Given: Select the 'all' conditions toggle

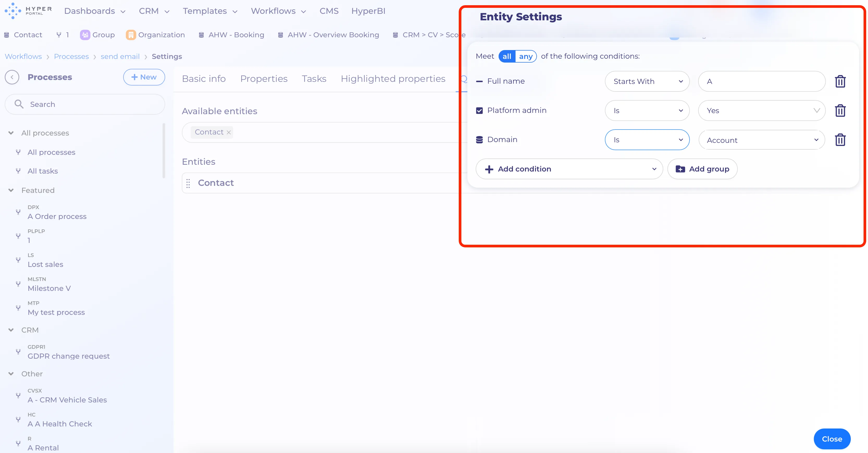Looking at the screenshot, I should (x=507, y=56).
